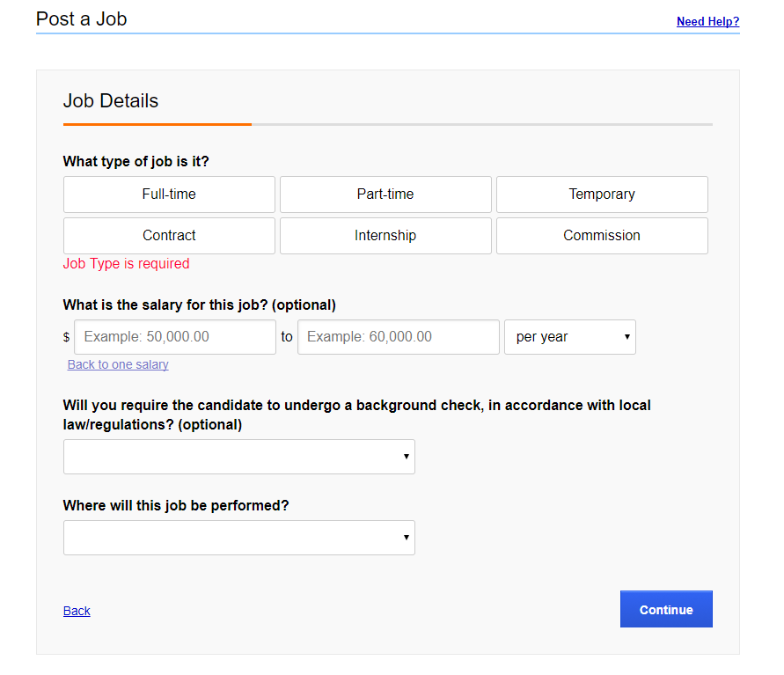The width and height of the screenshot is (784, 675).
Task: Select Contract job type
Action: coord(169,236)
